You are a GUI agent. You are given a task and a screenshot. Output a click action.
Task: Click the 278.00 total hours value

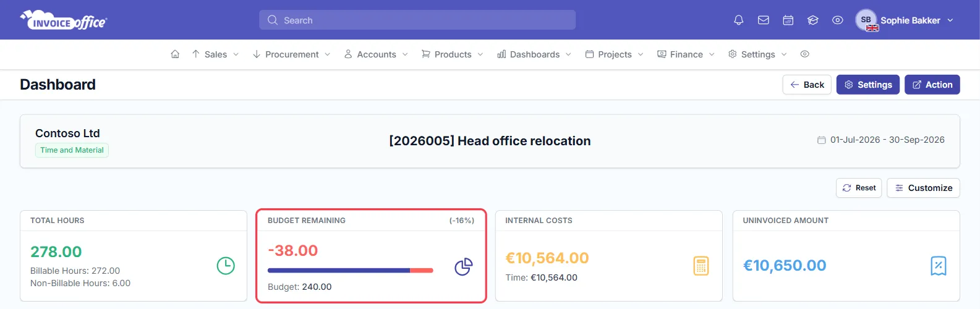pos(56,252)
